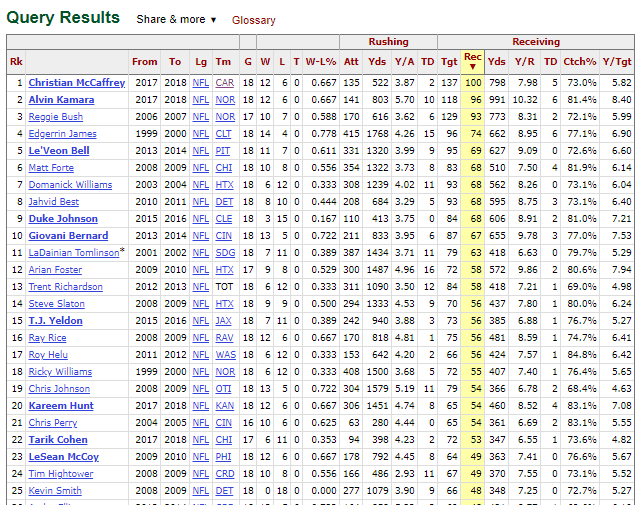Open T.J. Yeldon player page

pyautogui.click(x=56, y=321)
